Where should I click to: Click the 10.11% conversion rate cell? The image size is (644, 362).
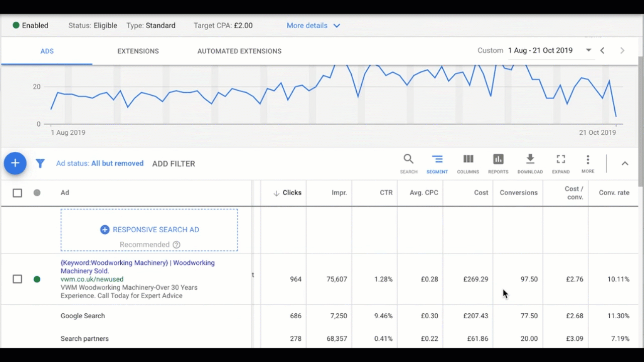(x=618, y=280)
